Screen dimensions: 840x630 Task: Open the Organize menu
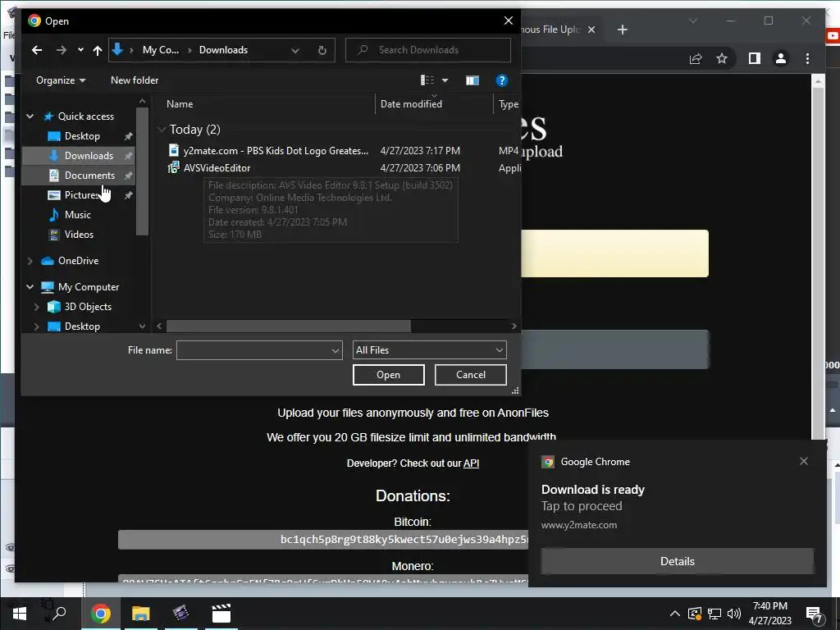click(61, 80)
